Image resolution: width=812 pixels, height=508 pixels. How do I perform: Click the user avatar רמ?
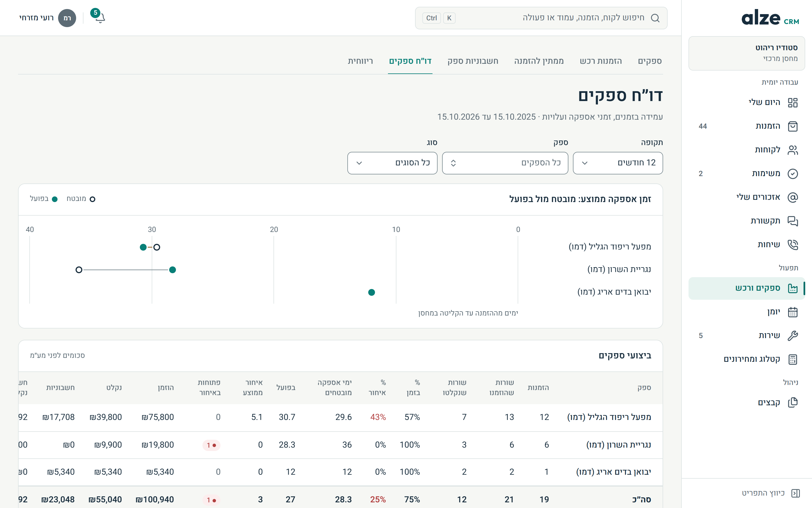click(x=67, y=18)
